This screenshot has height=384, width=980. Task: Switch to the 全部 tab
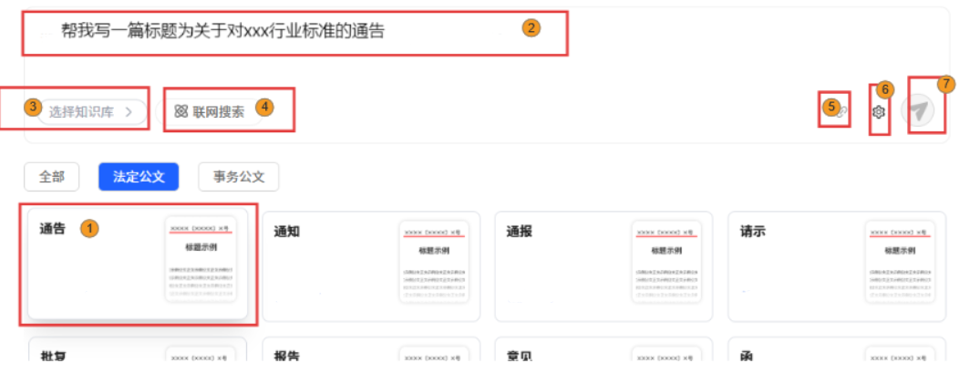[52, 177]
